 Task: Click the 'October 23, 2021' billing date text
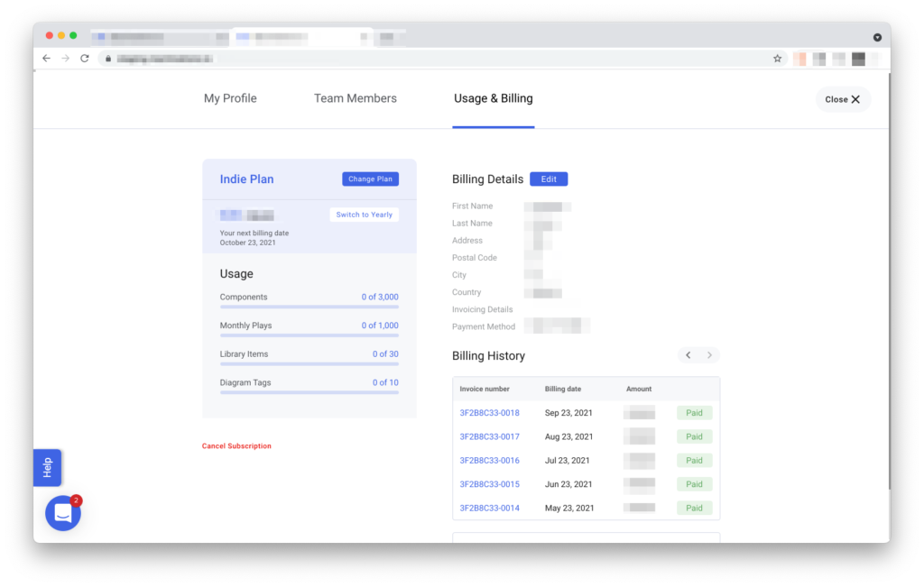pos(247,243)
